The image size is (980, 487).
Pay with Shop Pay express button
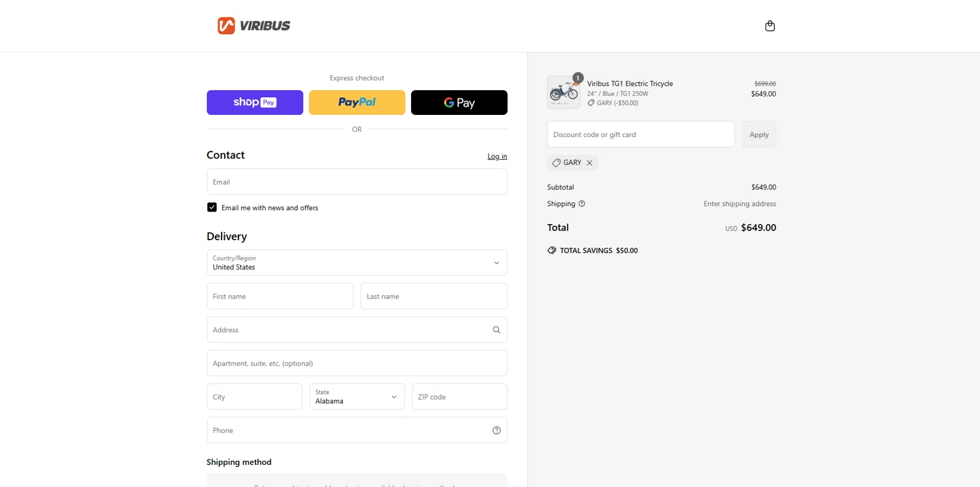coord(255,102)
